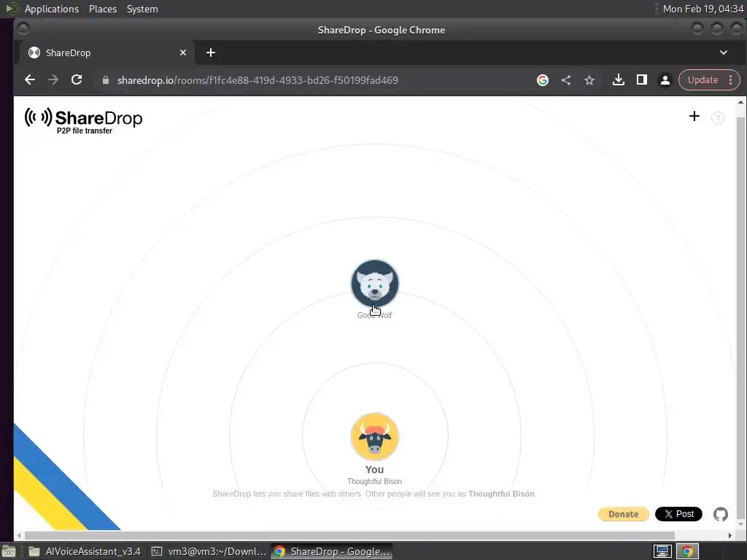Image resolution: width=747 pixels, height=560 pixels.
Task: Click the horizontal scrollbar
Action: coord(349,536)
